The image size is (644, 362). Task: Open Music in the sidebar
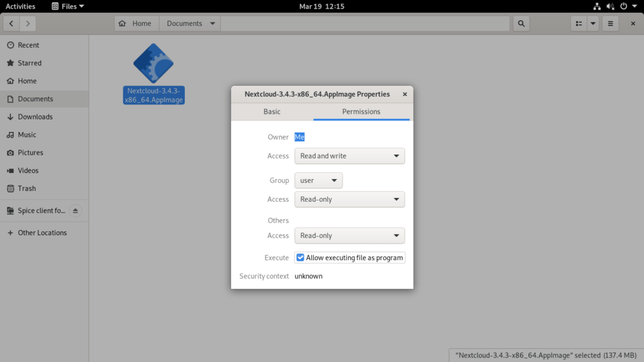coord(45,134)
